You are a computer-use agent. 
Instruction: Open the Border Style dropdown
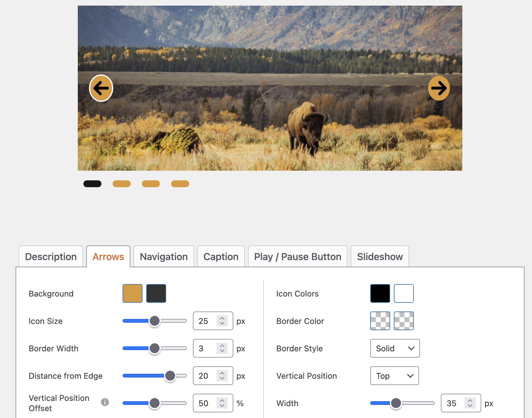395,348
